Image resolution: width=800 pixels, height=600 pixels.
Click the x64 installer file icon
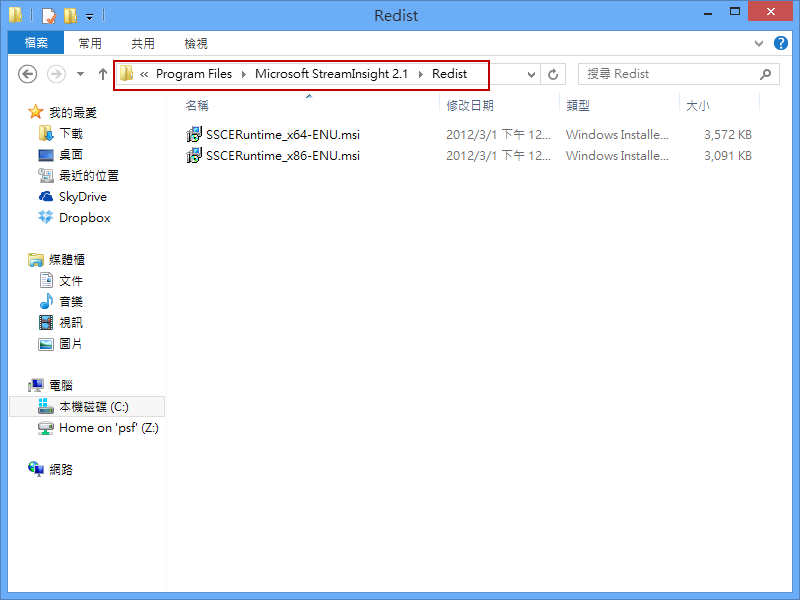click(x=194, y=135)
